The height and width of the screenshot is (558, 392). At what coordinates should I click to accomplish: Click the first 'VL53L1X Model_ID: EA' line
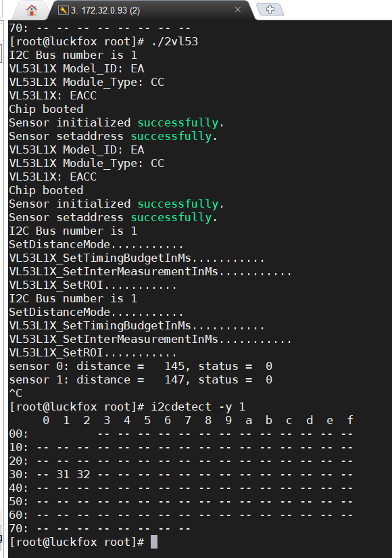click(x=76, y=69)
